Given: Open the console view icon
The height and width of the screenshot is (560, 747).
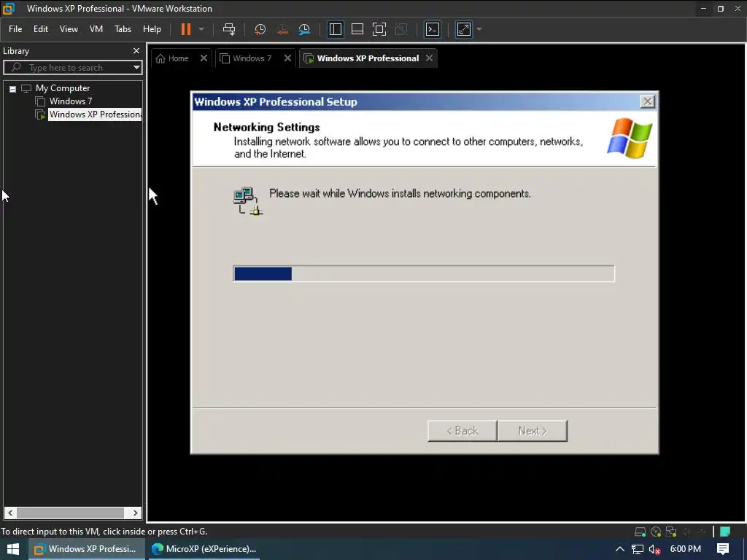Looking at the screenshot, I should tap(433, 29).
